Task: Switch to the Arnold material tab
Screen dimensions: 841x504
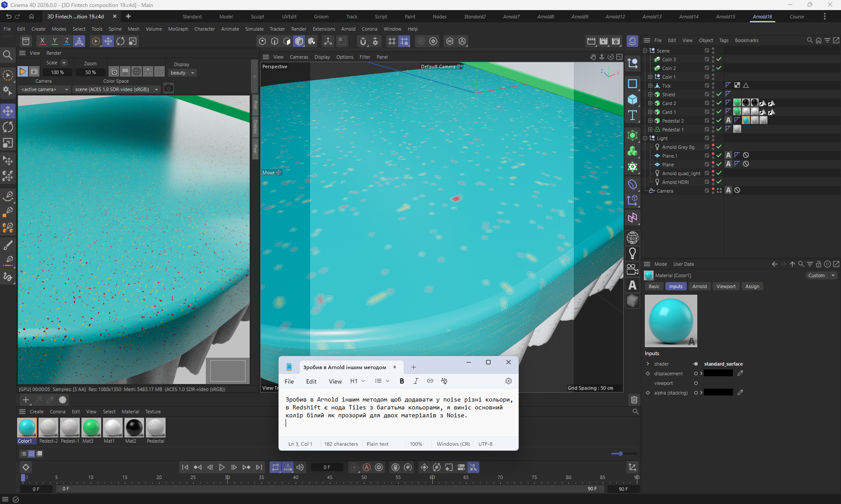Action: [699, 286]
